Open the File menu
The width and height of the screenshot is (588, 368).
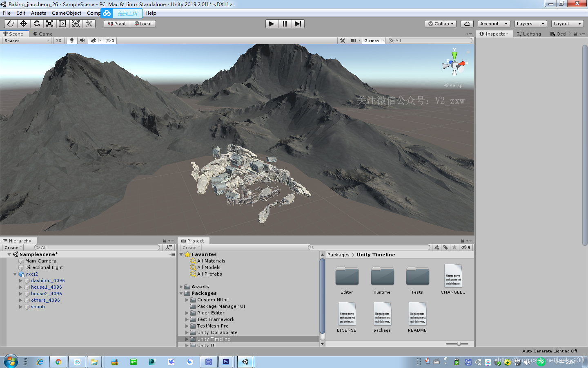point(7,13)
